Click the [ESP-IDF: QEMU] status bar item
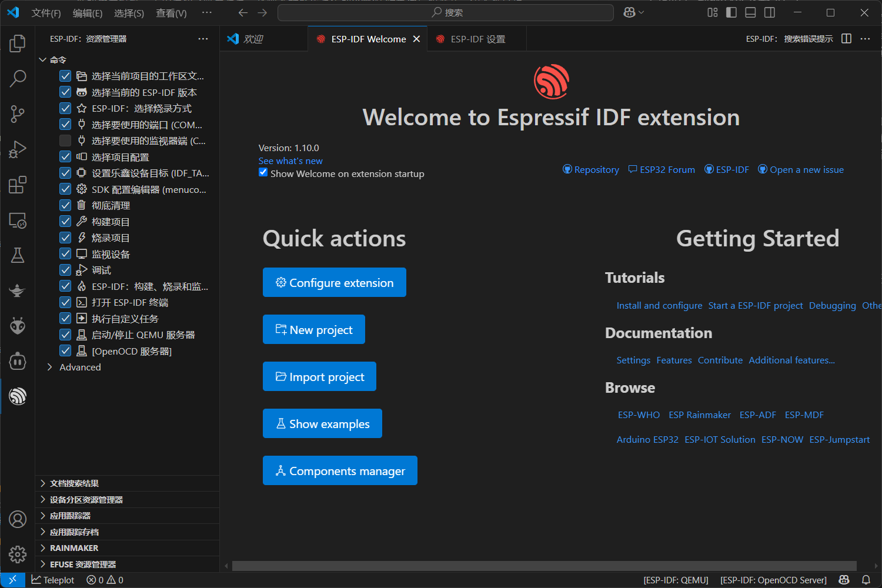The height and width of the screenshot is (588, 882). (676, 580)
